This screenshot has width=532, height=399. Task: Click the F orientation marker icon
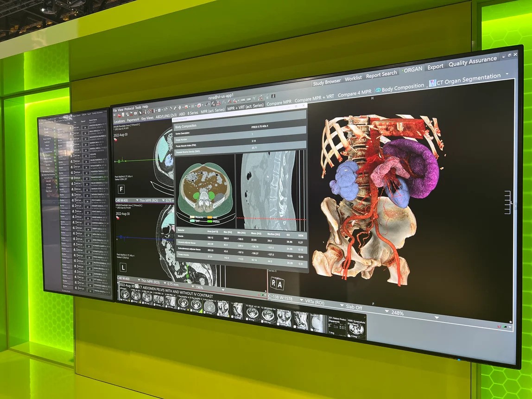pyautogui.click(x=121, y=189)
